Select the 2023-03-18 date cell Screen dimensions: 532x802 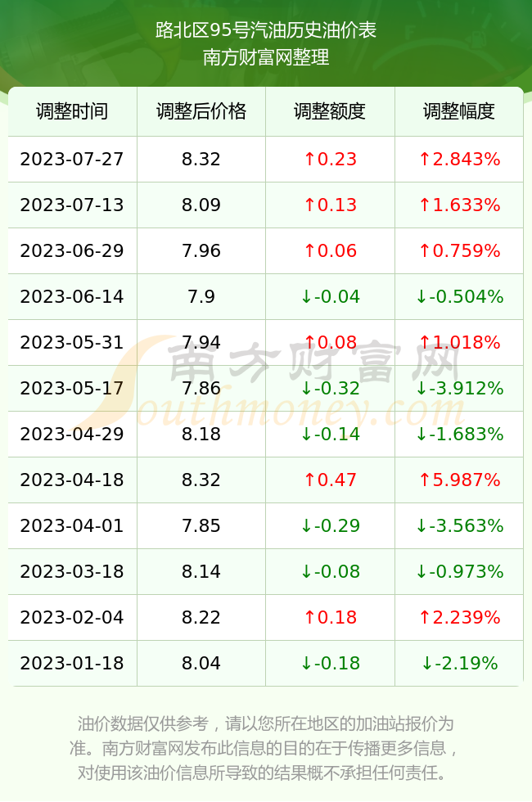(x=72, y=571)
